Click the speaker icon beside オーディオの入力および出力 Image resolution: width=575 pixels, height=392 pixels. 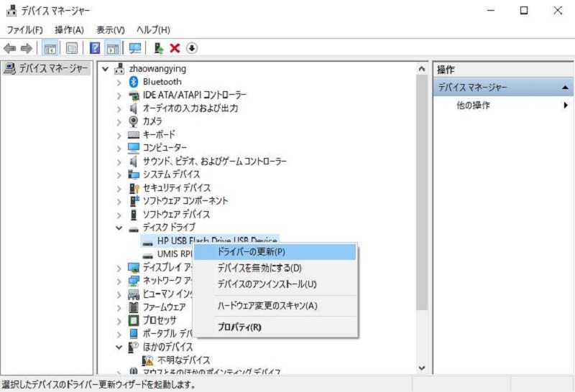134,108
